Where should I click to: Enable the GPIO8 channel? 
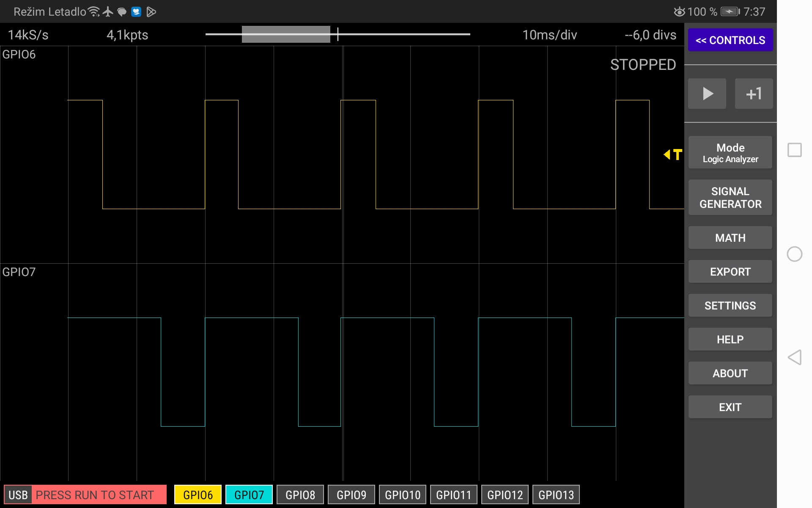(300, 494)
